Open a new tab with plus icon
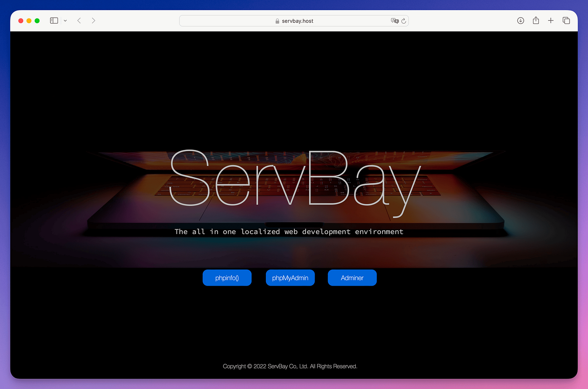 tap(551, 21)
